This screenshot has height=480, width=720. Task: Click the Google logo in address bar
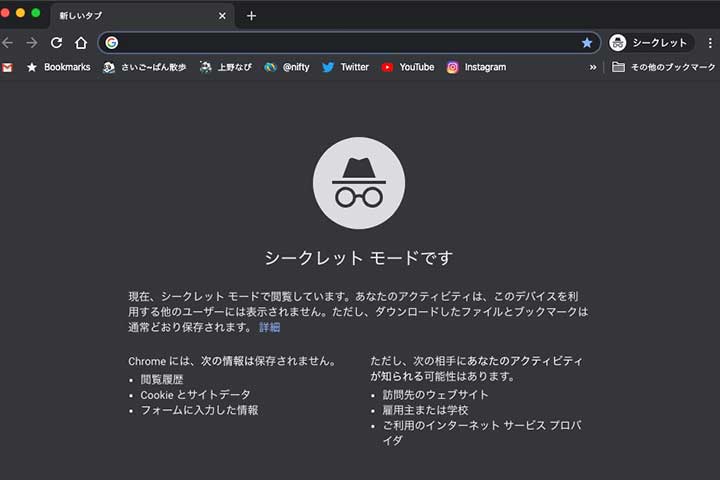(x=112, y=43)
